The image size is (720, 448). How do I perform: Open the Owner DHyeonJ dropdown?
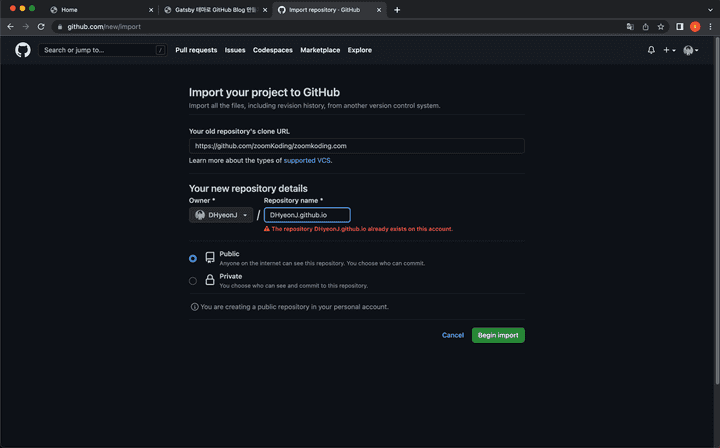(x=221, y=215)
